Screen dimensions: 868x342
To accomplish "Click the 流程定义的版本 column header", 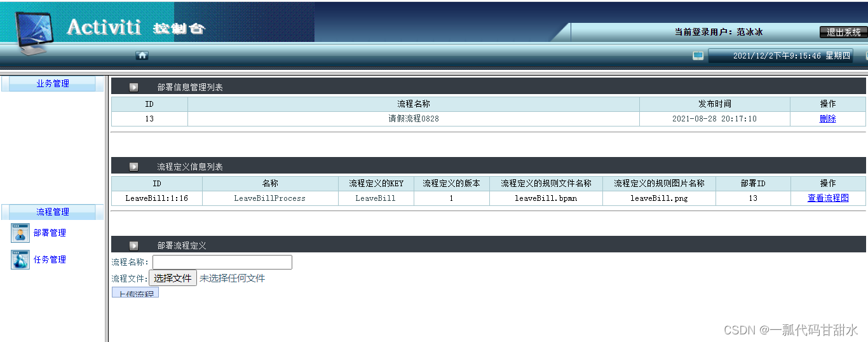I will click(x=452, y=183).
